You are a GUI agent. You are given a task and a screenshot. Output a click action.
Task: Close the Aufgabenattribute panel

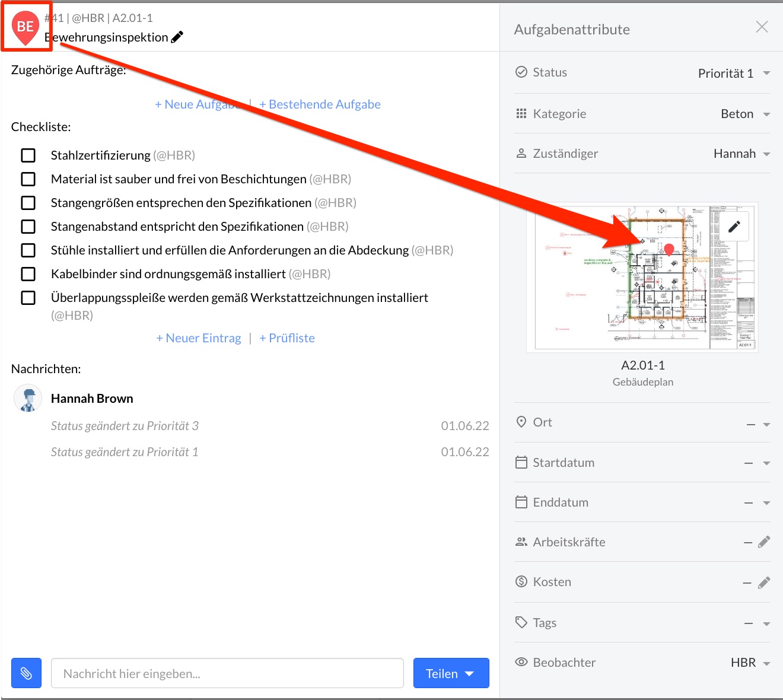(762, 27)
